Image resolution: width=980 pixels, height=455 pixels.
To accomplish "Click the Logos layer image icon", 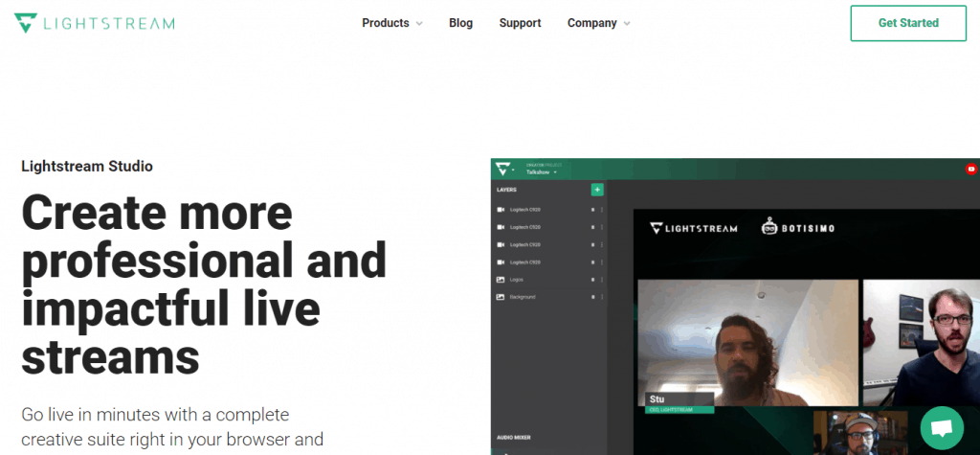I will pyautogui.click(x=501, y=280).
